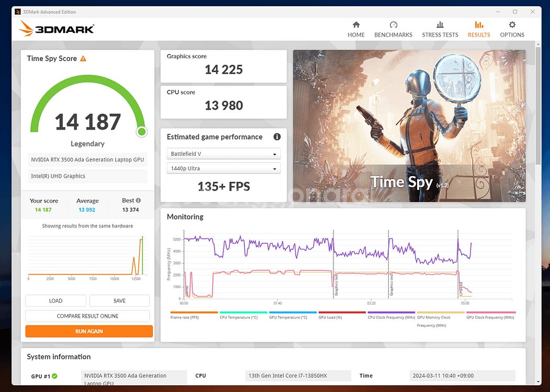550x392 pixels.
Task: Click the green check beside GPU #1
Action: coord(55,376)
